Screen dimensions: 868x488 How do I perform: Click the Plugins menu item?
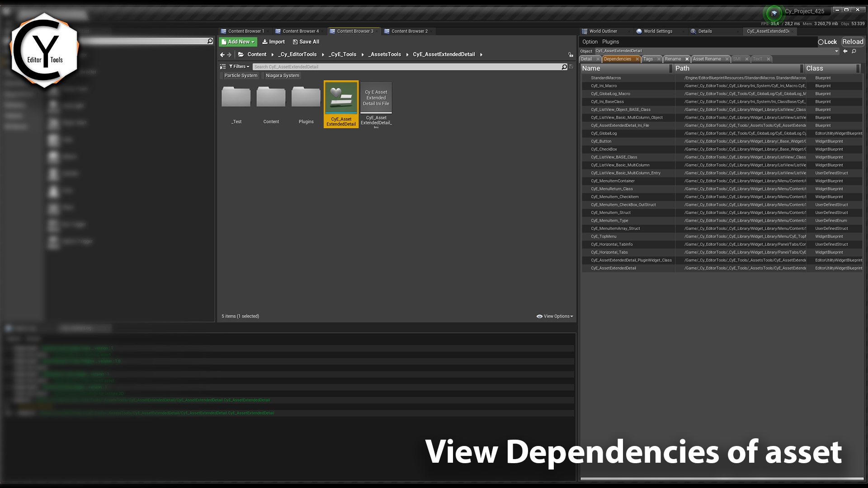coord(611,42)
